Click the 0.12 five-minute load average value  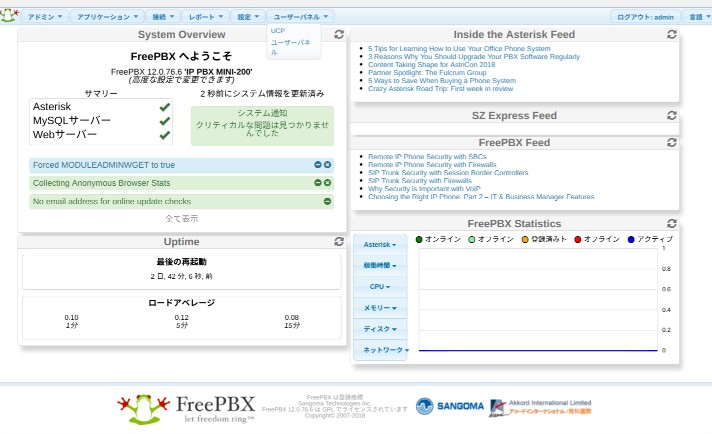(182, 317)
